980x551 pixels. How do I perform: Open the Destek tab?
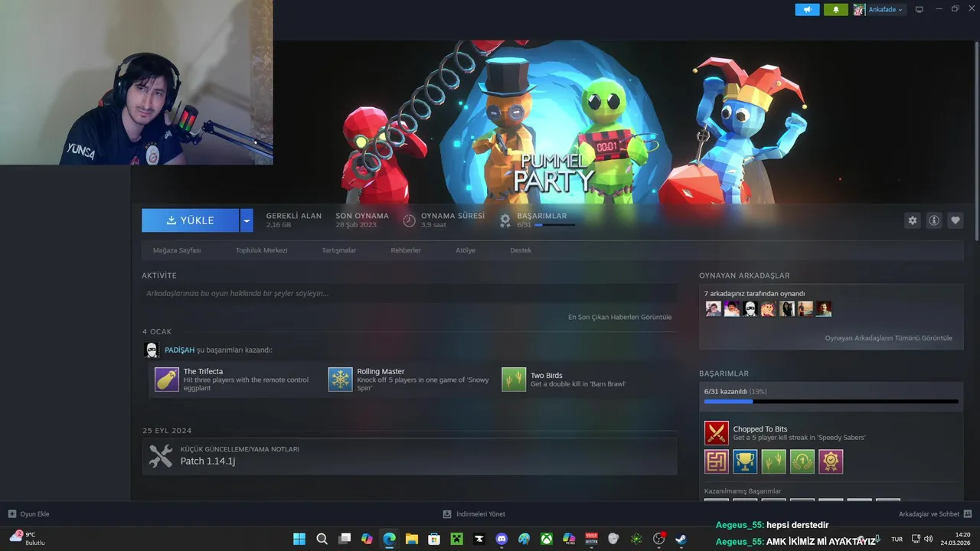[x=521, y=250]
